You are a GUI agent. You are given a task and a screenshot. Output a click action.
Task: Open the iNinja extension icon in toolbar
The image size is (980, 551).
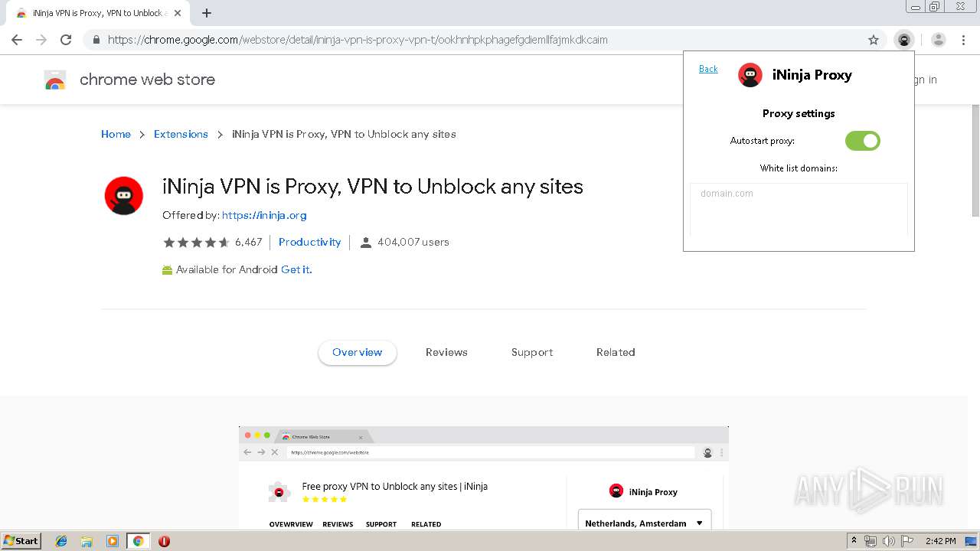click(x=904, y=40)
